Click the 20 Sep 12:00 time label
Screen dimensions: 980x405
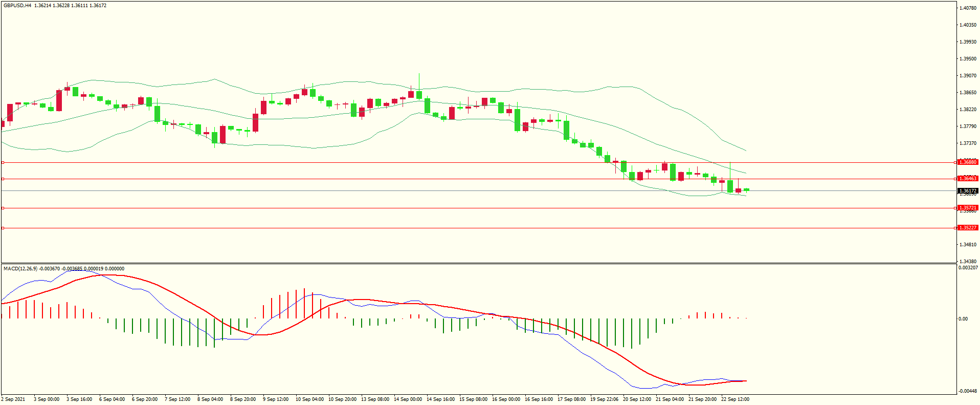(637, 399)
